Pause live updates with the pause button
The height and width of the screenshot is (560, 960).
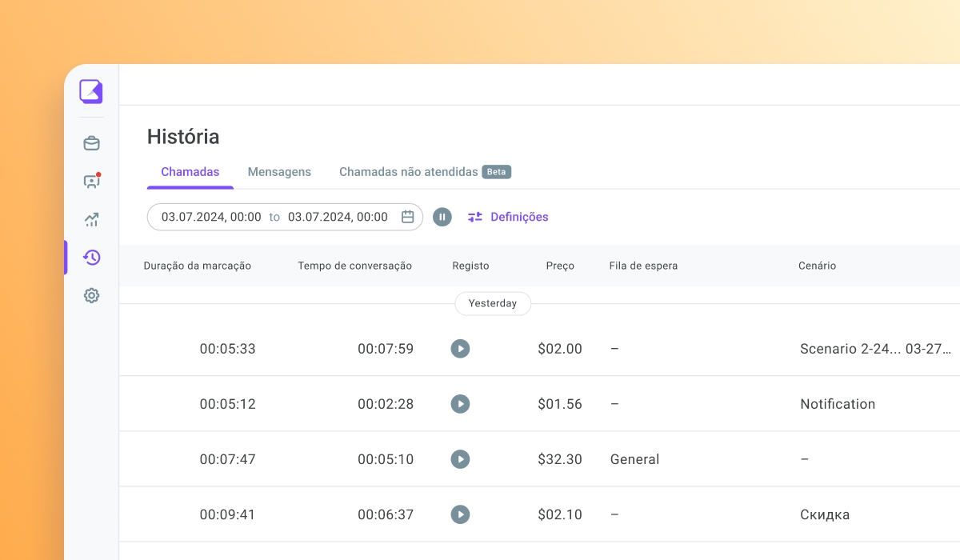click(x=442, y=217)
